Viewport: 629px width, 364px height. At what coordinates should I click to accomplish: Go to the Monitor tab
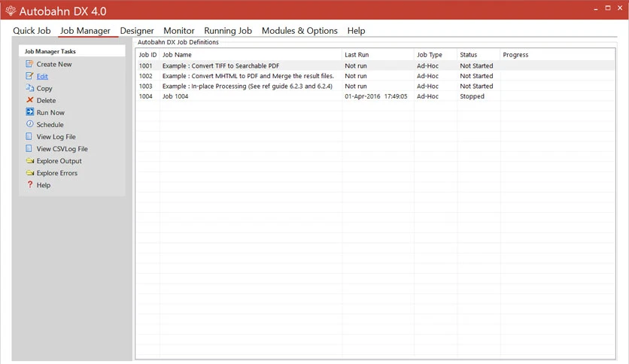click(179, 31)
